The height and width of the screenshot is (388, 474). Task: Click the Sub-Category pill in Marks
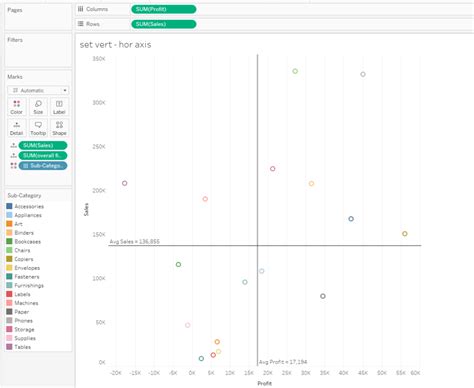tap(43, 166)
